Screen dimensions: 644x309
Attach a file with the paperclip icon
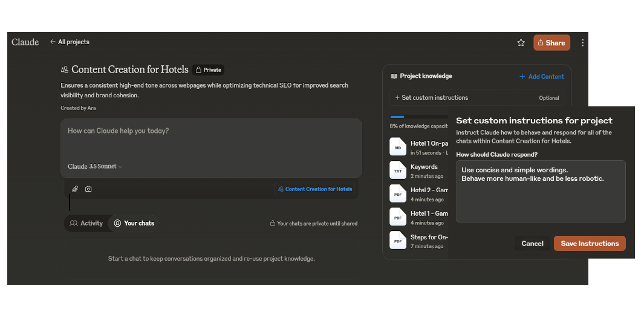point(75,189)
